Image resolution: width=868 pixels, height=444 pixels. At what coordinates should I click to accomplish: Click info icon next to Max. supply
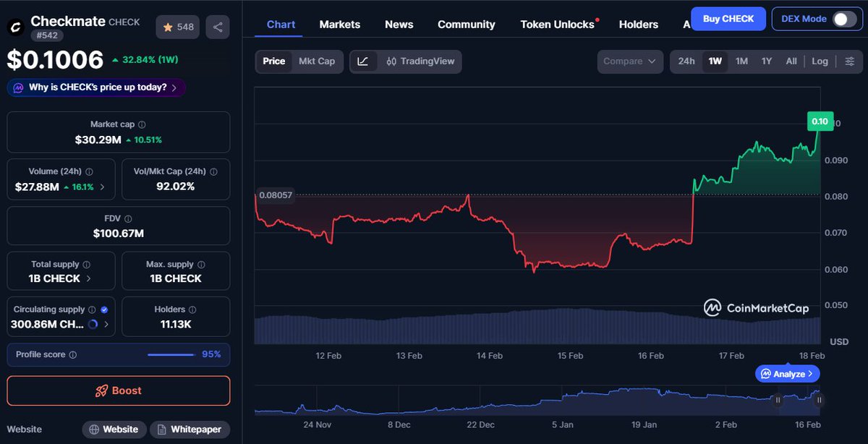point(201,265)
